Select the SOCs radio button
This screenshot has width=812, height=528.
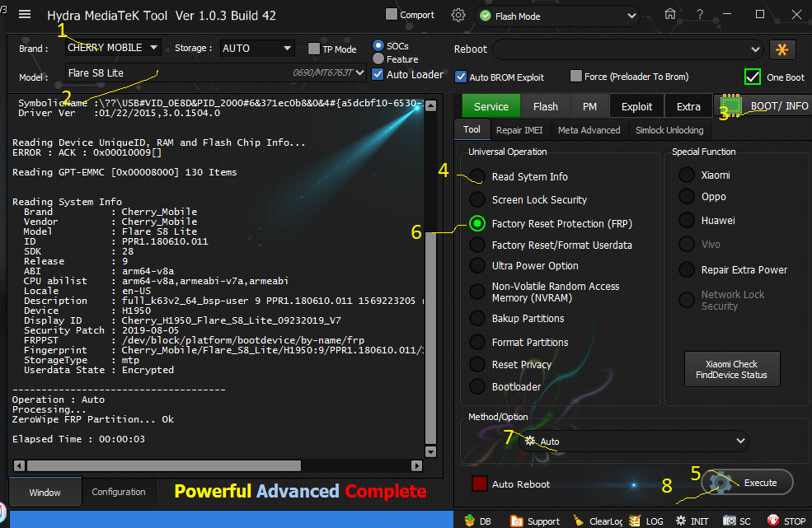[x=378, y=45]
